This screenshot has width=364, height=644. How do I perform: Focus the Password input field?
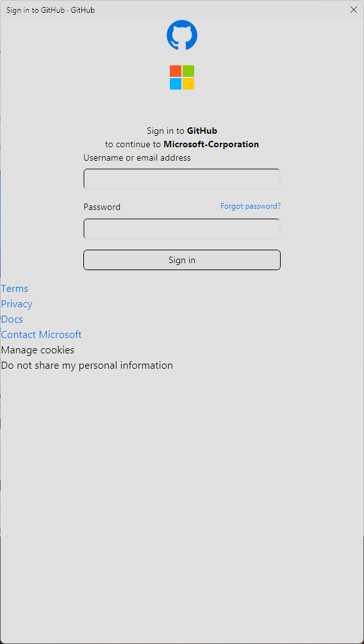pos(182,229)
